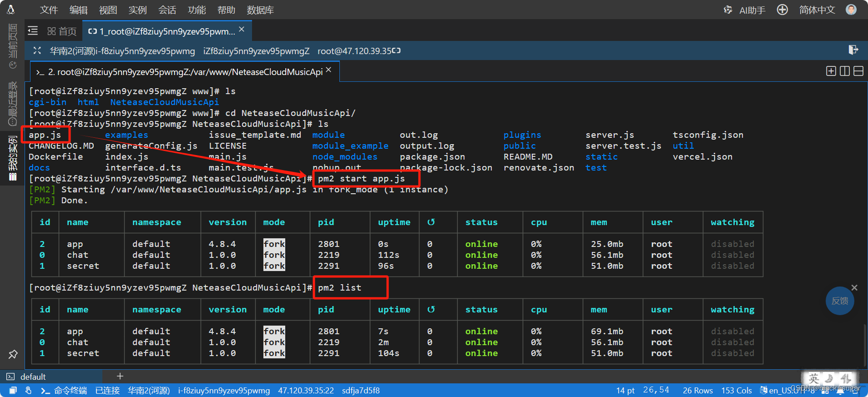Click the pm2 list command text
The image size is (868, 397).
tap(339, 288)
